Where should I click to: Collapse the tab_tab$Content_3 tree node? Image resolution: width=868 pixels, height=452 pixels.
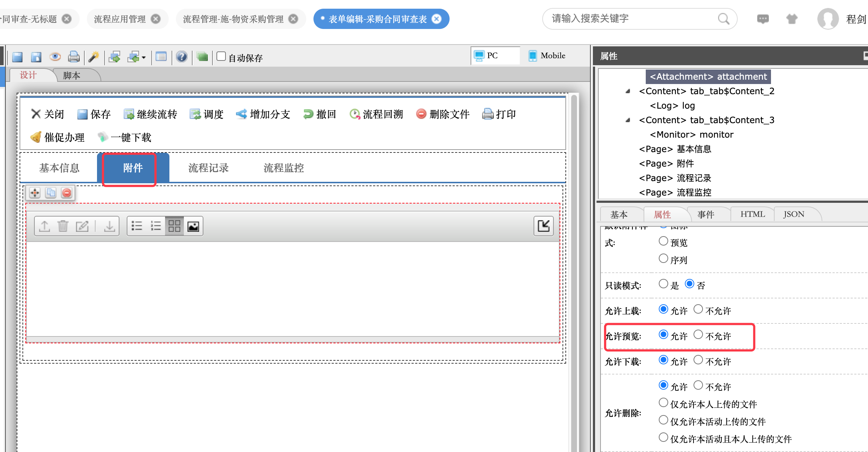coord(628,120)
